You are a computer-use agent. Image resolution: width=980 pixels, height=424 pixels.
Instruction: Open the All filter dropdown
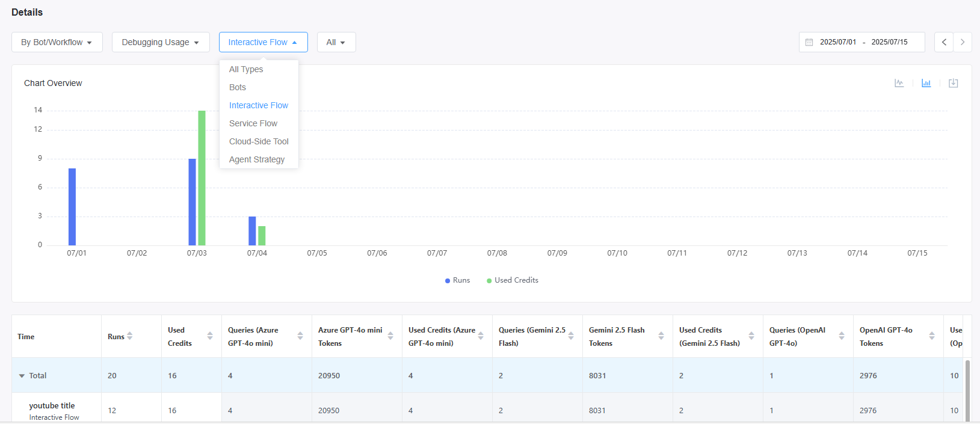pyautogui.click(x=336, y=42)
